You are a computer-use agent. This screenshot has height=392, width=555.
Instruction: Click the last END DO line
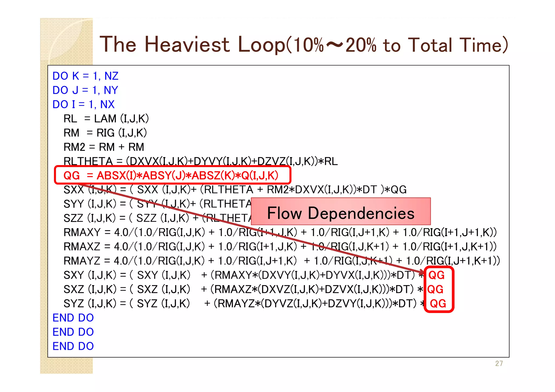coord(73,346)
